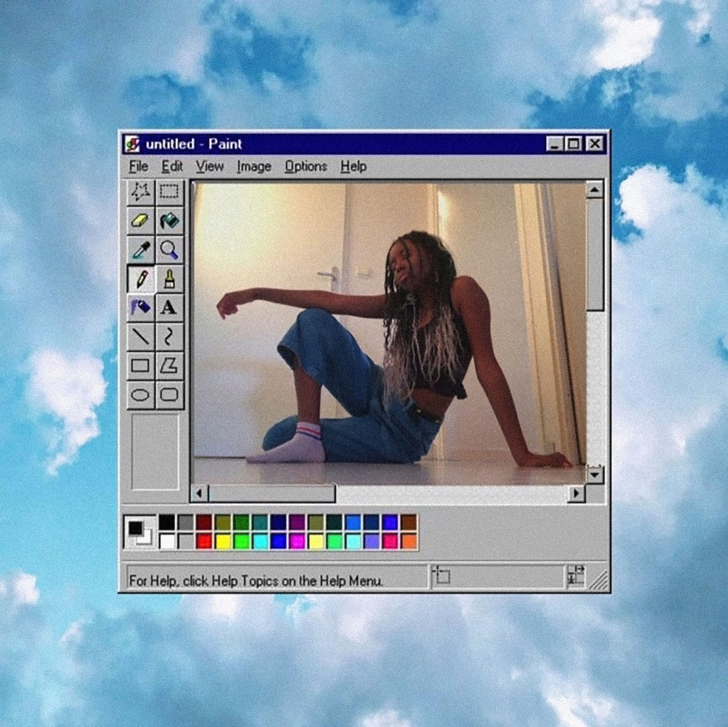Select the Ellipse shape tool
Image resolution: width=728 pixels, height=727 pixels.
[x=141, y=395]
